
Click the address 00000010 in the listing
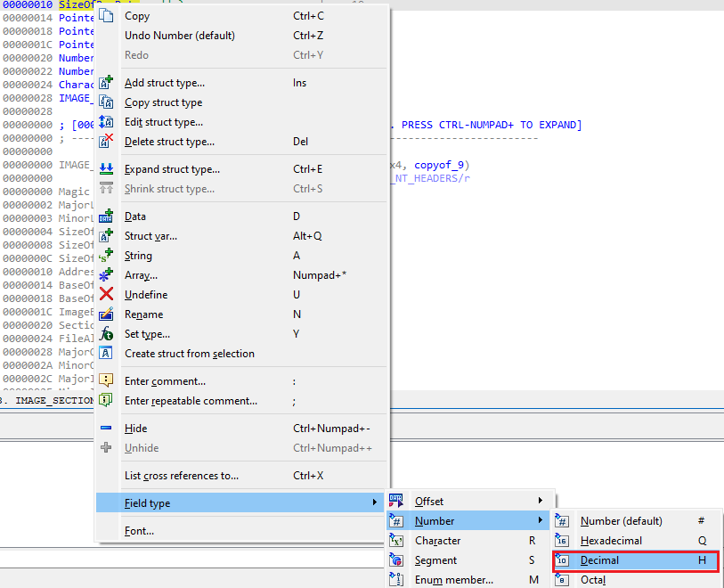(x=29, y=4)
